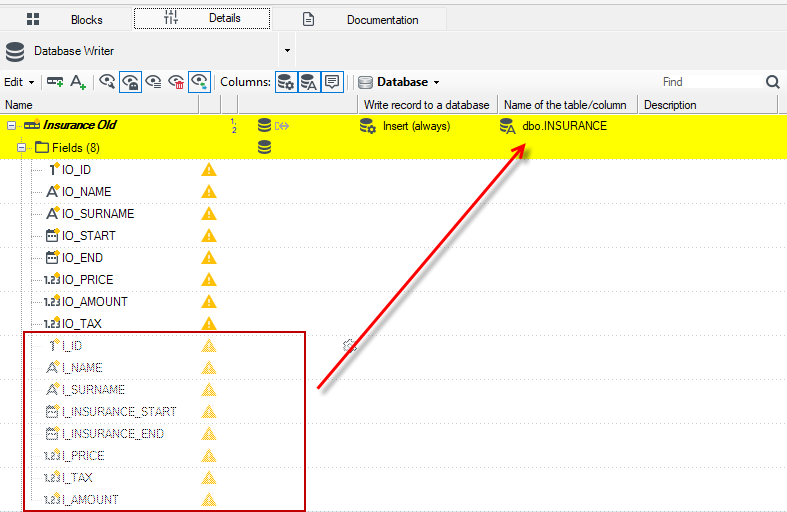
Task: Click the warning icon next to IO_TAX
Action: tap(209, 324)
